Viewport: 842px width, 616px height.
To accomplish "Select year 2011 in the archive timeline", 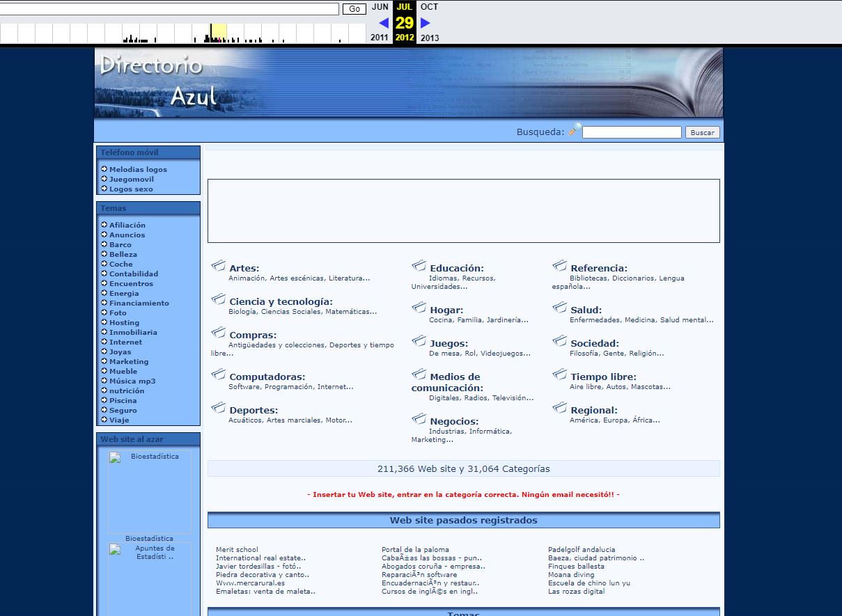I will point(380,38).
